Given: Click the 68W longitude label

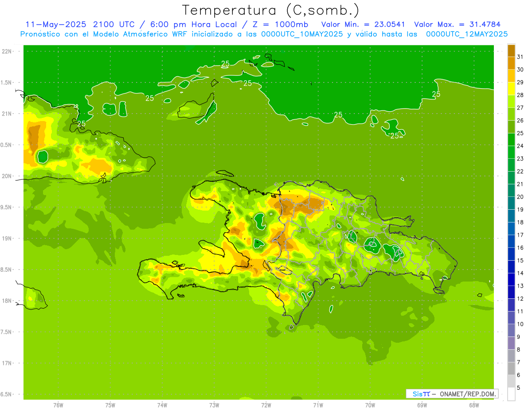Looking at the screenshot, I should (474, 405).
